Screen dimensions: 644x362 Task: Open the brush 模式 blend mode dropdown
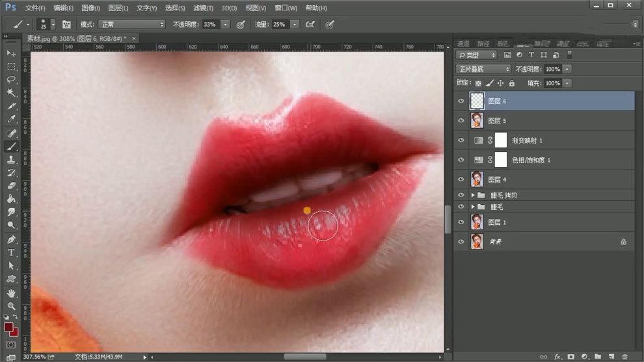(x=132, y=24)
